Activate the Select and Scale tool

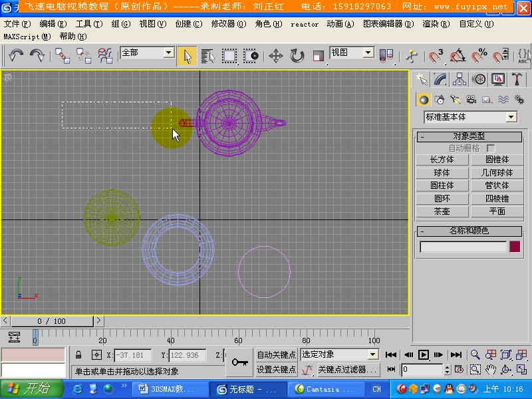click(318, 56)
